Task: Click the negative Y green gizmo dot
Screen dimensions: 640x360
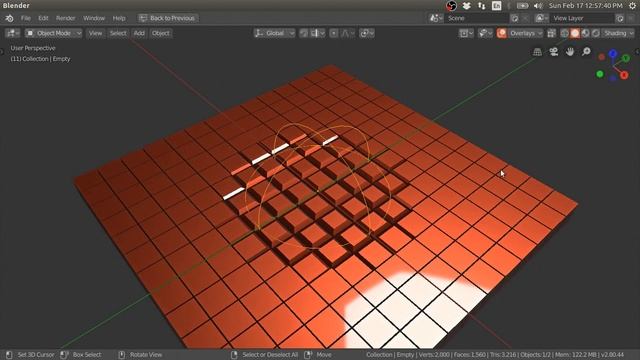Action: pos(600,74)
